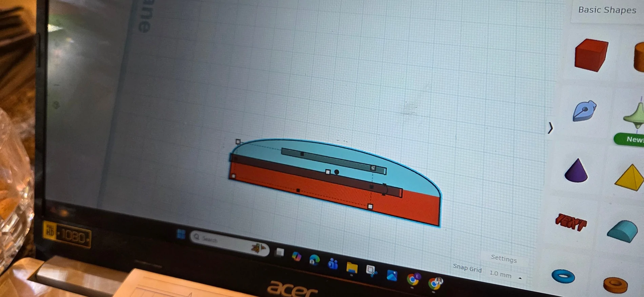The width and height of the screenshot is (644, 297).
Task: Click the bottom-left white corner handle
Action: [x=233, y=176]
